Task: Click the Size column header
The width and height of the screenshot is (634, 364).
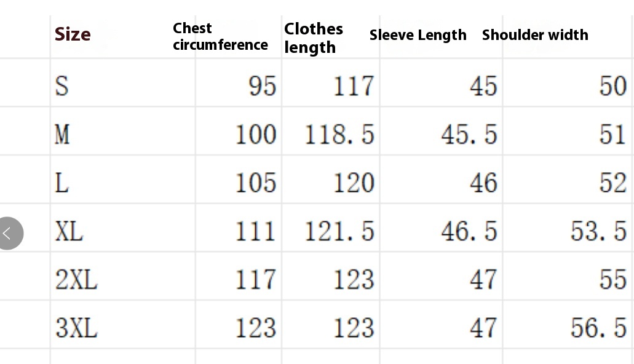Action: [73, 34]
